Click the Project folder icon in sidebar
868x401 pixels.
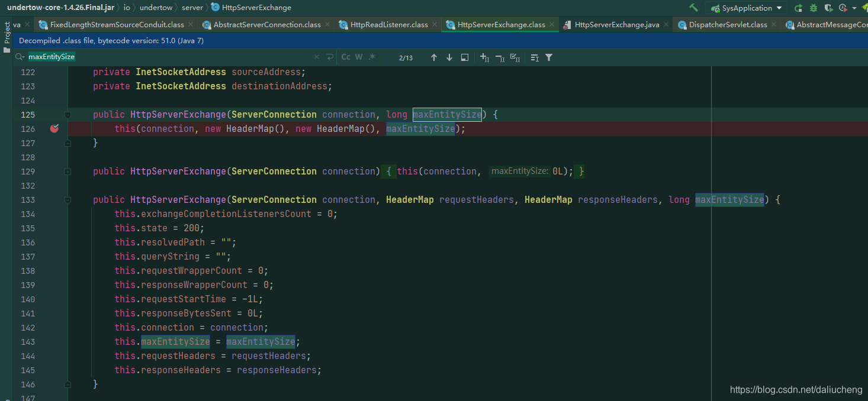click(x=7, y=50)
